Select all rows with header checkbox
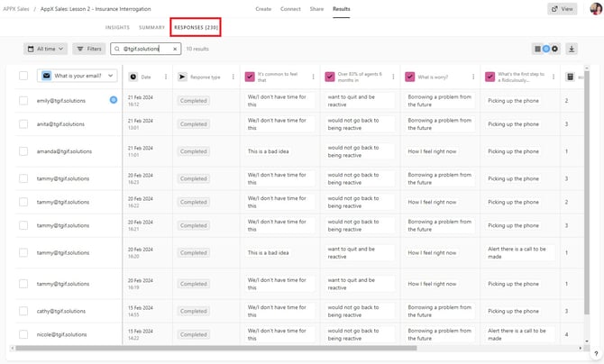The height and width of the screenshot is (364, 604). coord(23,77)
